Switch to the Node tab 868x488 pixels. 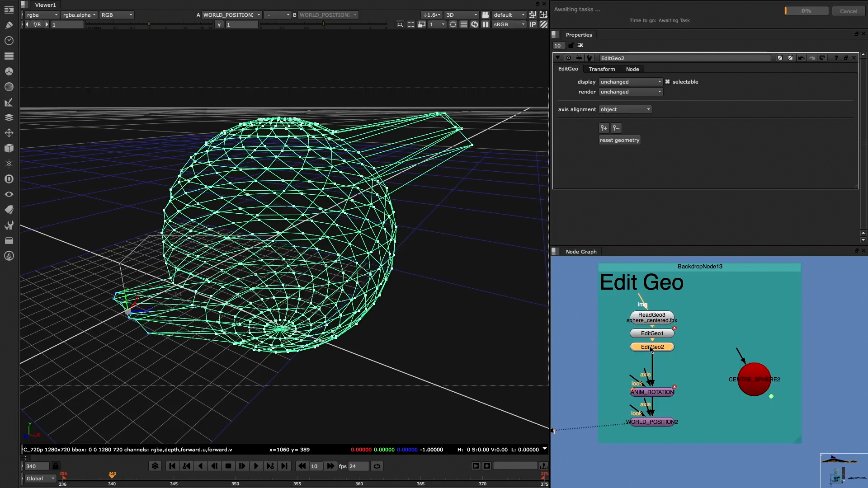tap(632, 69)
